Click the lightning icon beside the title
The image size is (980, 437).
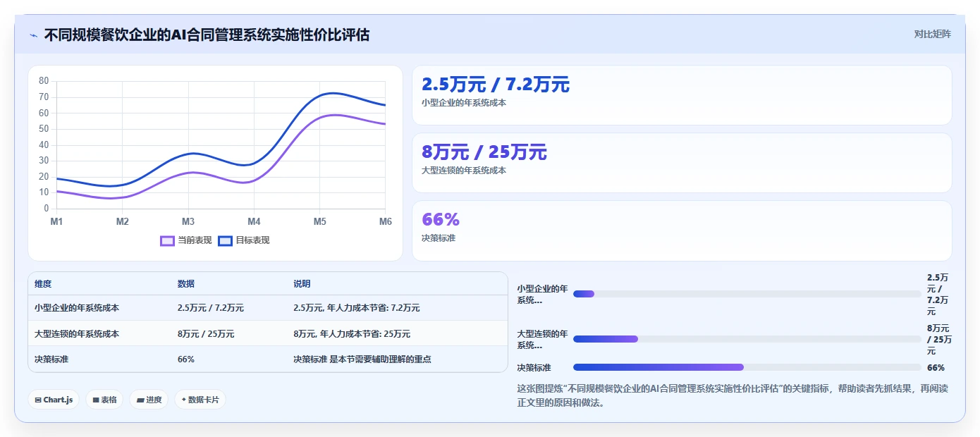pos(33,35)
